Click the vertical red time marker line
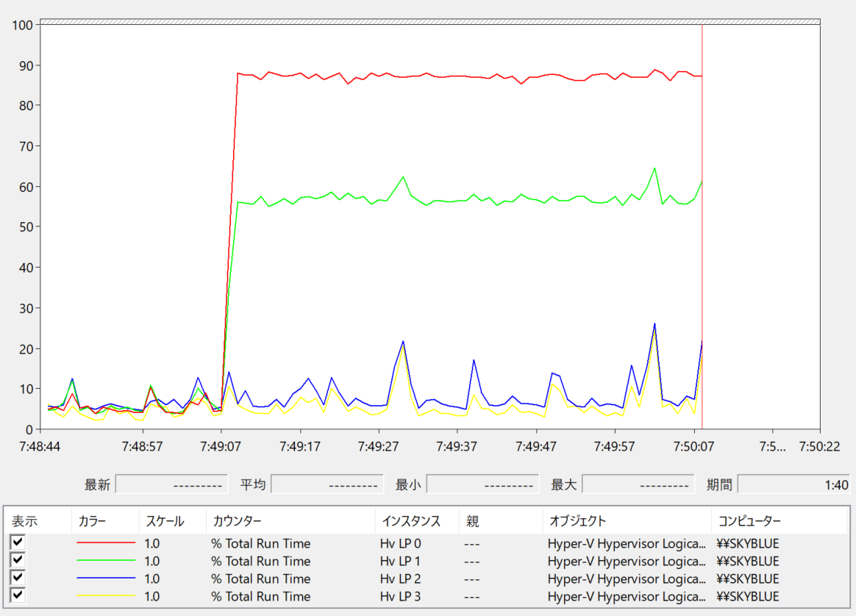This screenshot has width=856, height=616. 702,226
